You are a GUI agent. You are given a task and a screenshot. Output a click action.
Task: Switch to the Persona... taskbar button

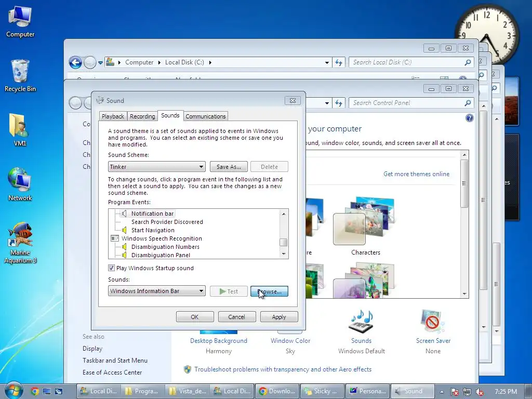click(368, 391)
